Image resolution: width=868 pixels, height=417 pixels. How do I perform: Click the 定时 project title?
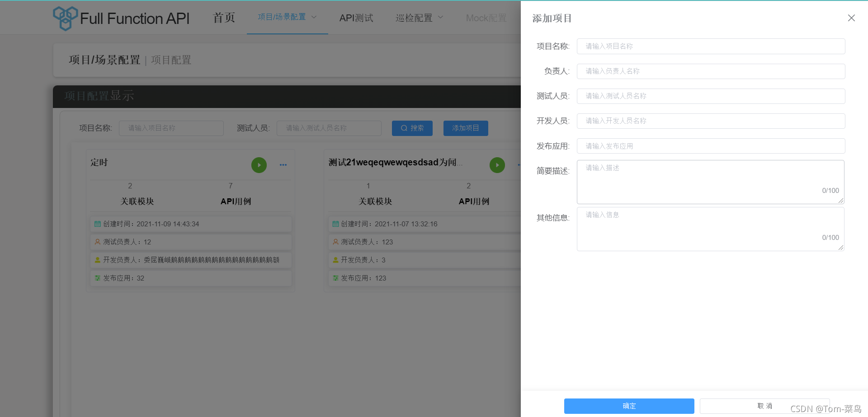[x=99, y=163]
